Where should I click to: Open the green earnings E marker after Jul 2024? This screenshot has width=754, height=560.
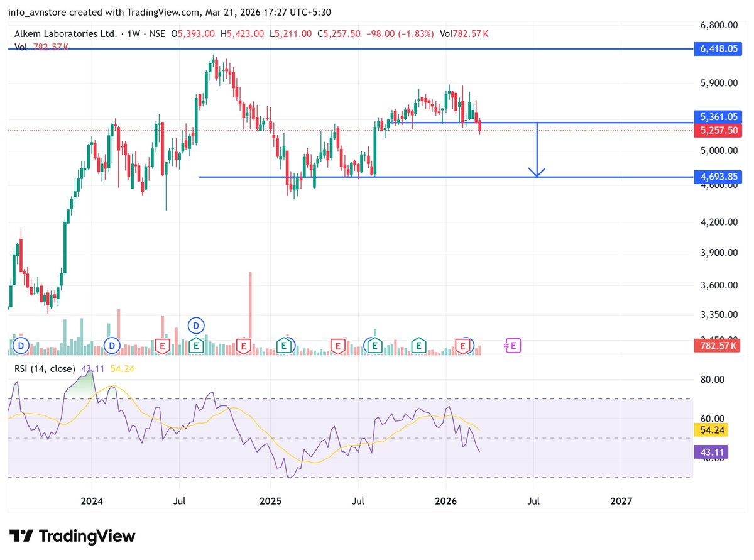pos(197,345)
